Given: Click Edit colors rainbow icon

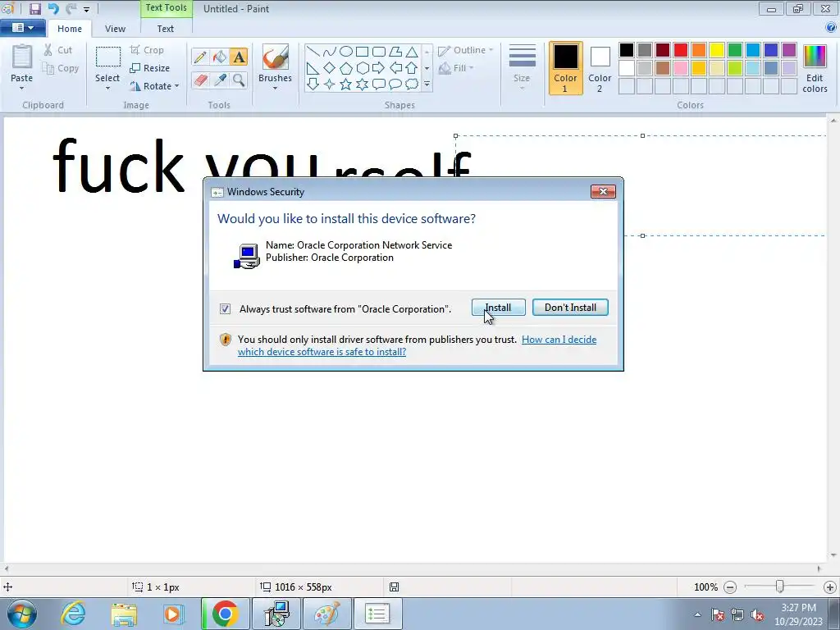Looking at the screenshot, I should click(815, 57).
